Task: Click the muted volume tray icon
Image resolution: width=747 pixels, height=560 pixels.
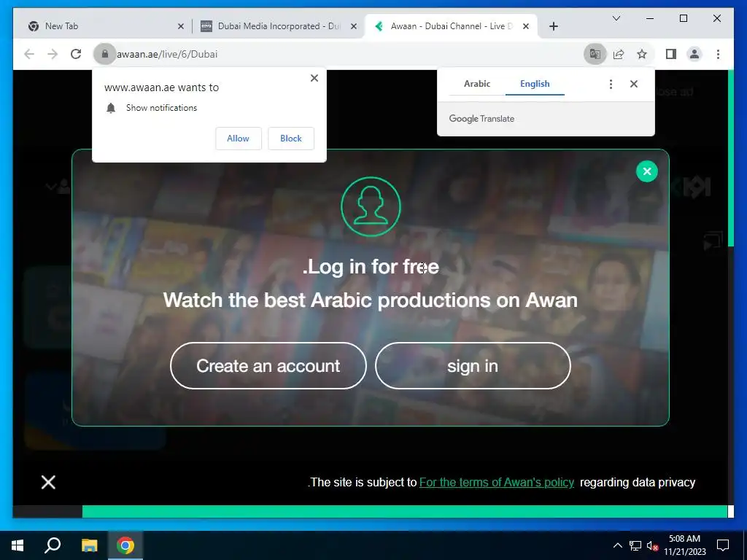Action: 653,545
